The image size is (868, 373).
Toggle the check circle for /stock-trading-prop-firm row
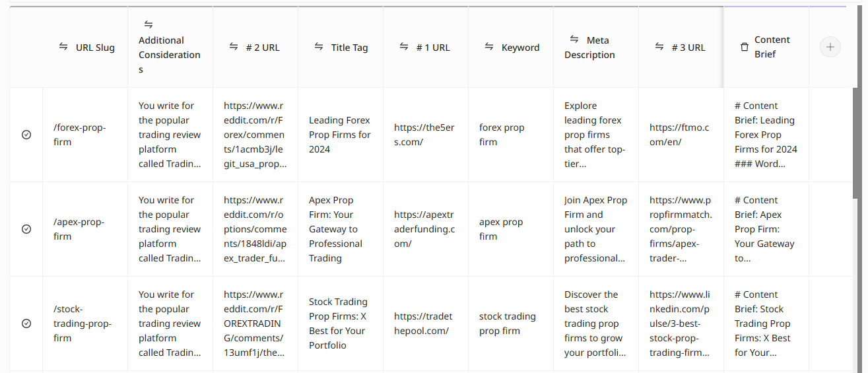click(x=26, y=323)
